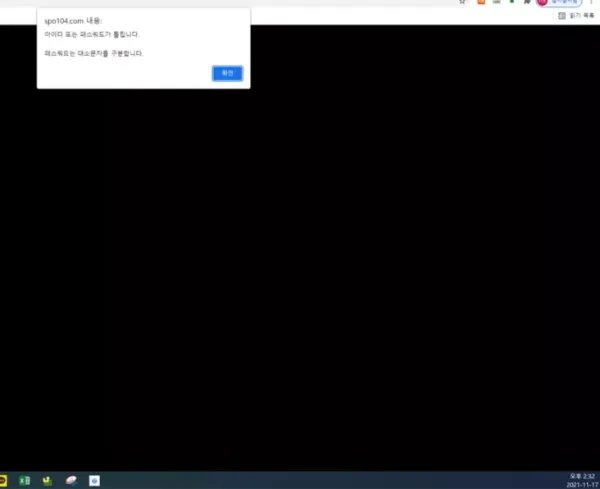
Task: Open the green app icon in the taskbar
Action: tap(47, 481)
